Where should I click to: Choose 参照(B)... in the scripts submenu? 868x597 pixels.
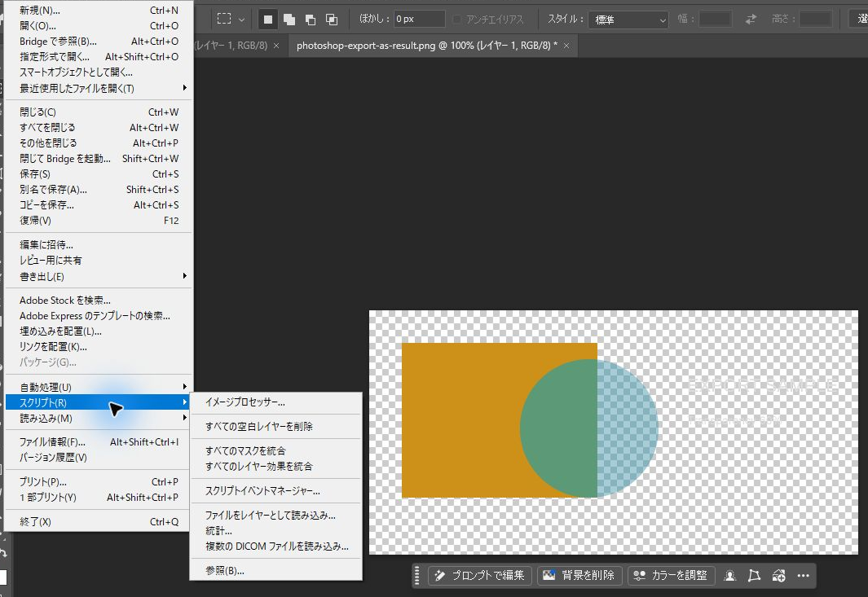click(x=275, y=570)
